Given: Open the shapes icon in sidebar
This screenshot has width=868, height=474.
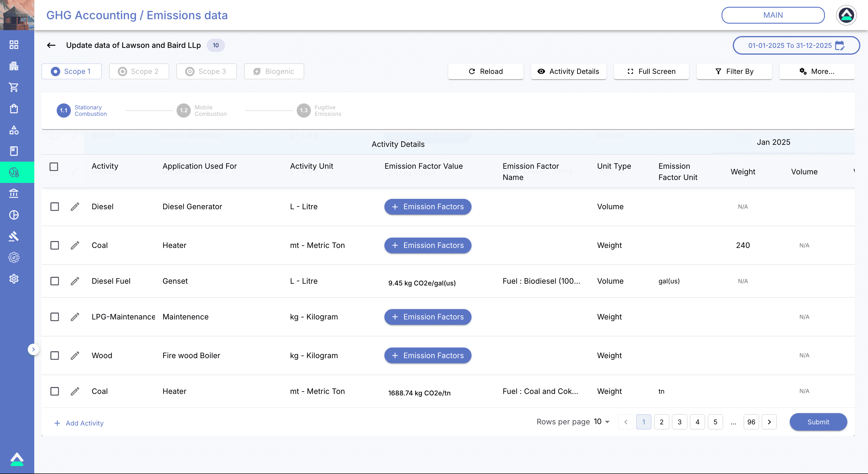Looking at the screenshot, I should point(14,130).
